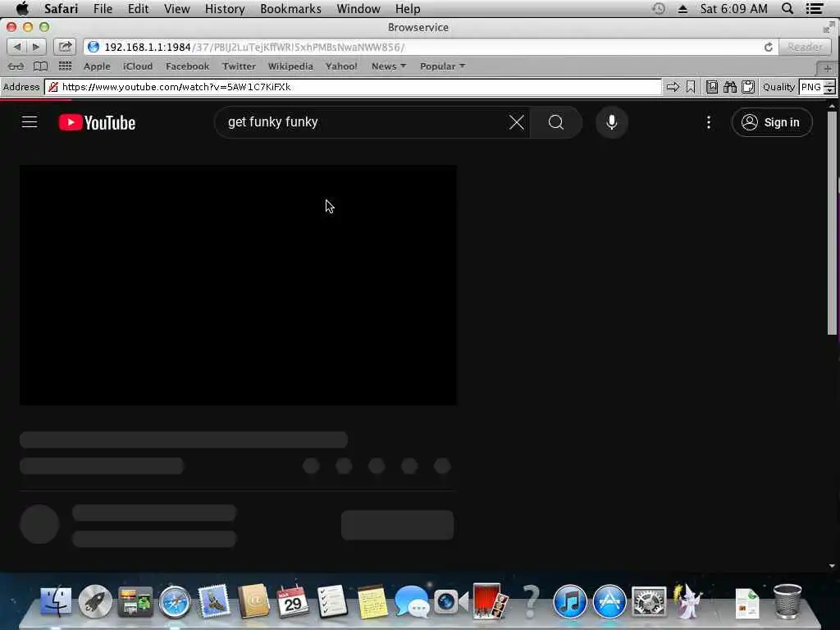The image size is (840, 630).
Task: Open the Bookmarks menu
Action: coord(290,8)
